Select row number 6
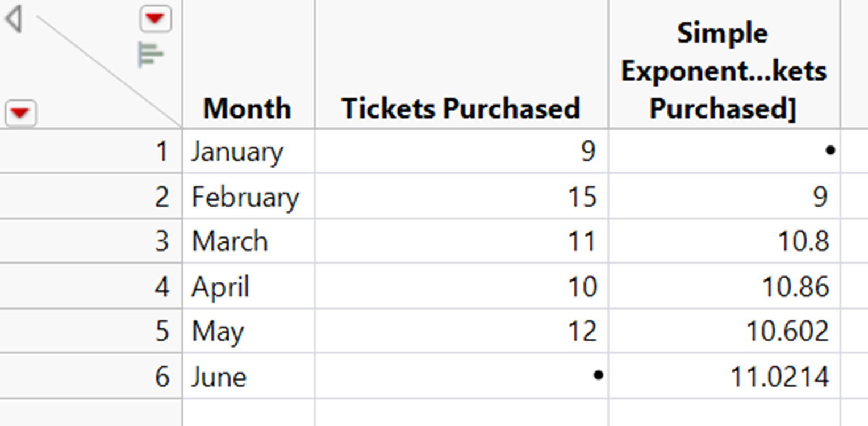The width and height of the screenshot is (868, 426). click(91, 376)
